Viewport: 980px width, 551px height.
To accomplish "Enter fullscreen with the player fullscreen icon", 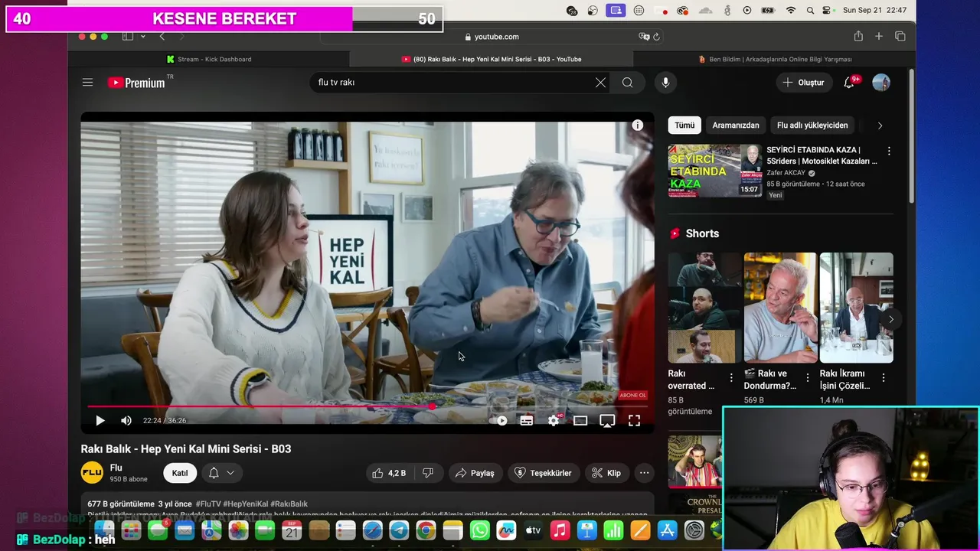I will point(634,420).
